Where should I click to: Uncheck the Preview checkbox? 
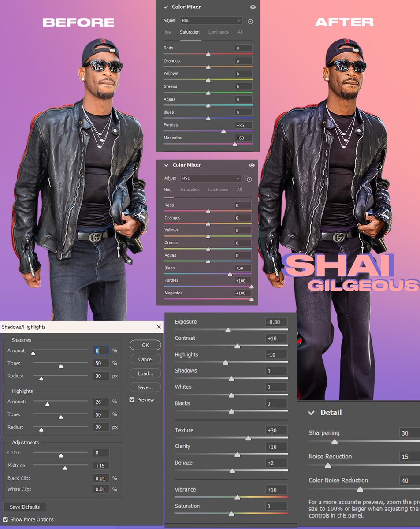click(132, 400)
